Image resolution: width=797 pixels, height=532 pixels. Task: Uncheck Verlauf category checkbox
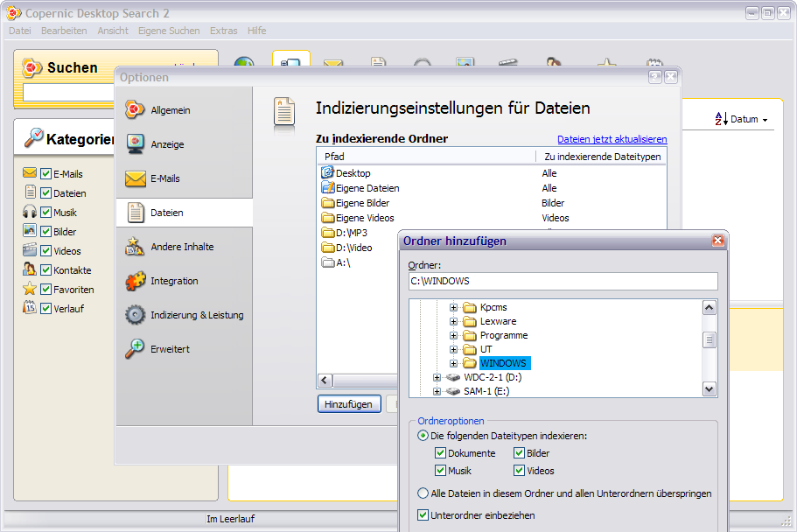45,308
